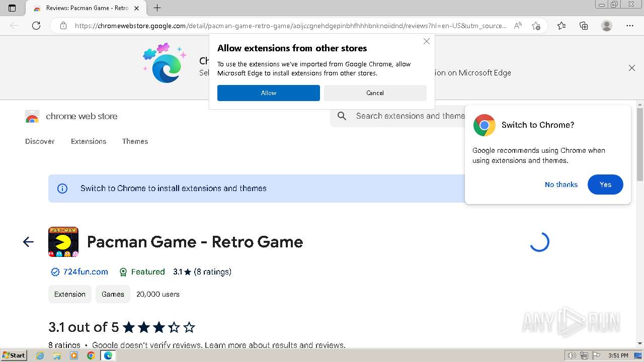644x362 pixels.
Task: Click the Extension category chip
Action: point(70,294)
